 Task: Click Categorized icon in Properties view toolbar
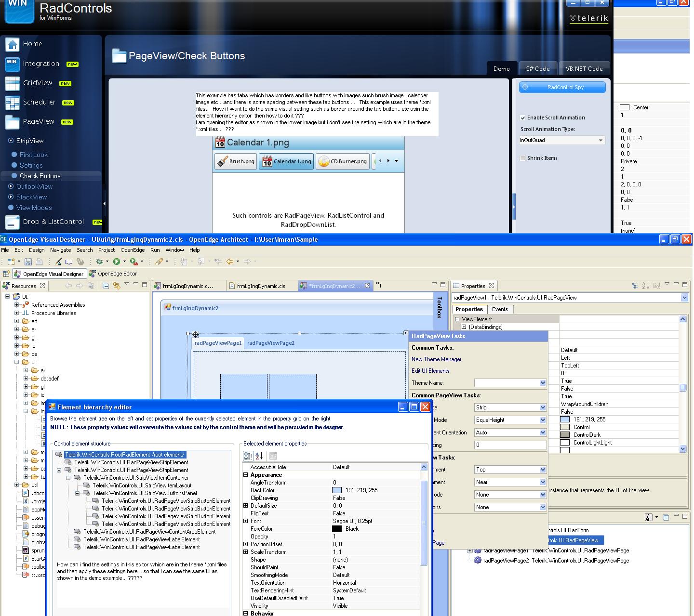(635, 286)
